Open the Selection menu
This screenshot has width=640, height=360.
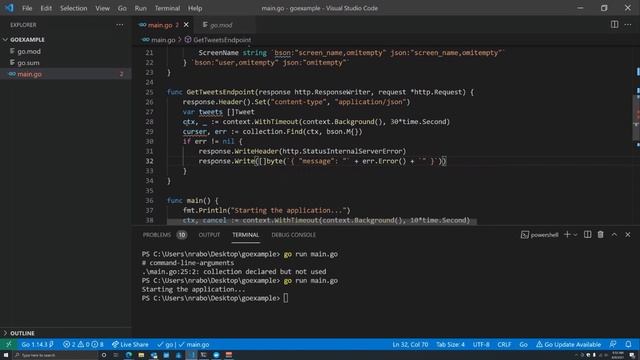73,8
